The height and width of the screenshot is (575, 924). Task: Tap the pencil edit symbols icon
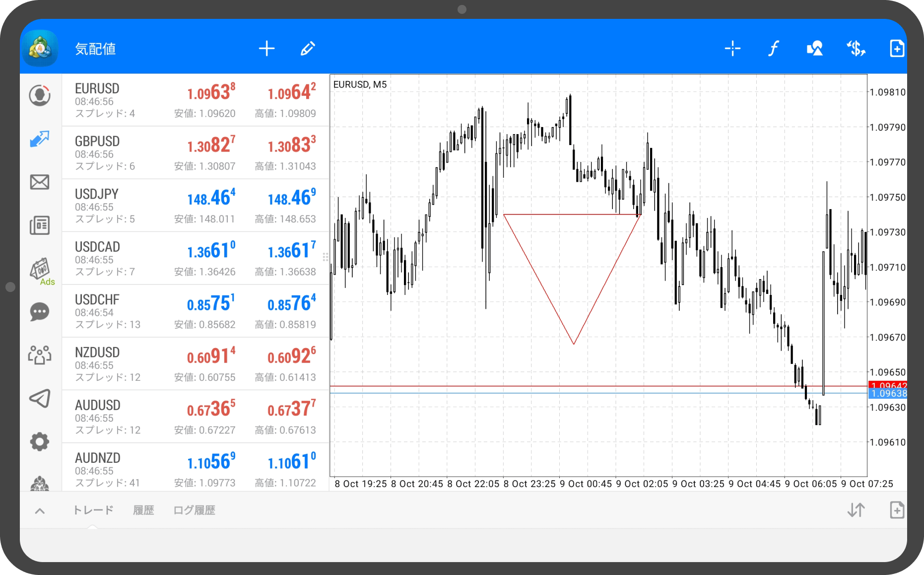pos(308,49)
